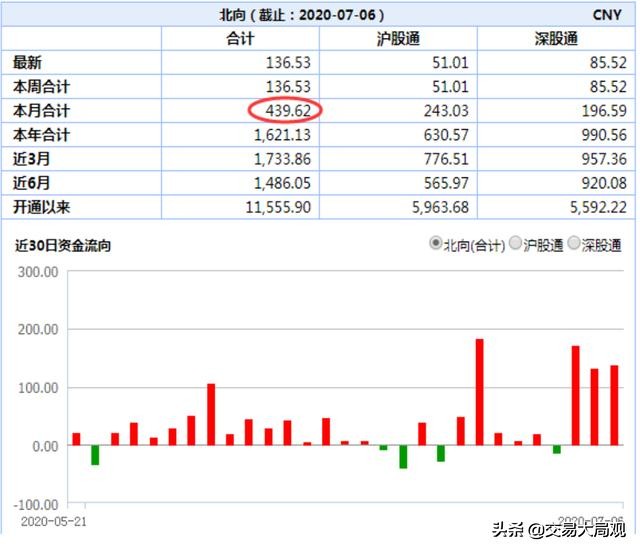Click the 本周合计 row label
Viewport: 640px width, 552px height.
(41, 87)
